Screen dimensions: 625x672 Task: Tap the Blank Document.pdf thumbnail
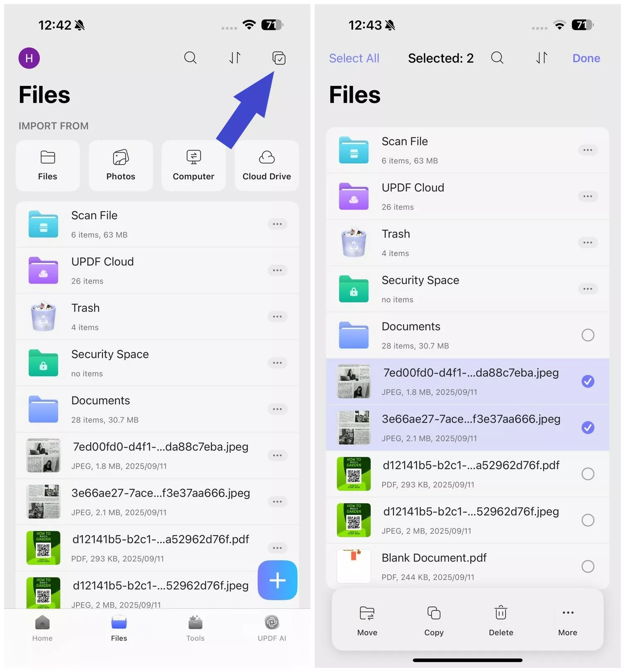click(x=354, y=566)
